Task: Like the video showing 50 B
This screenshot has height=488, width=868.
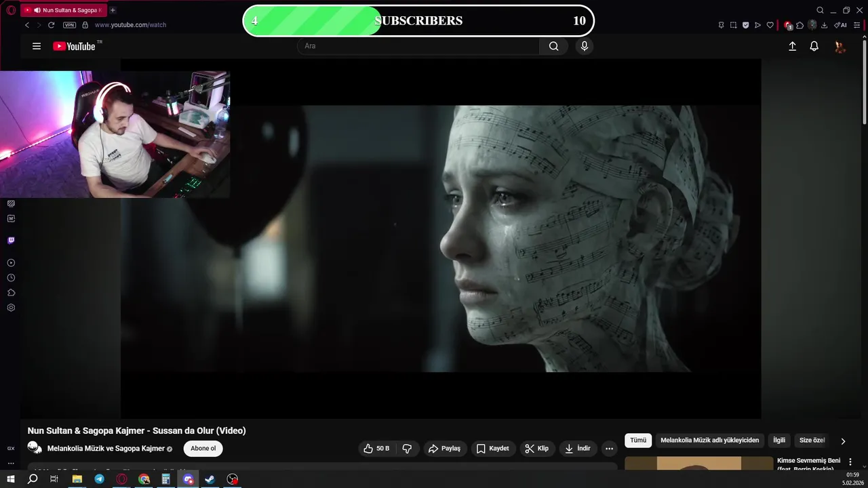Action: click(x=377, y=449)
